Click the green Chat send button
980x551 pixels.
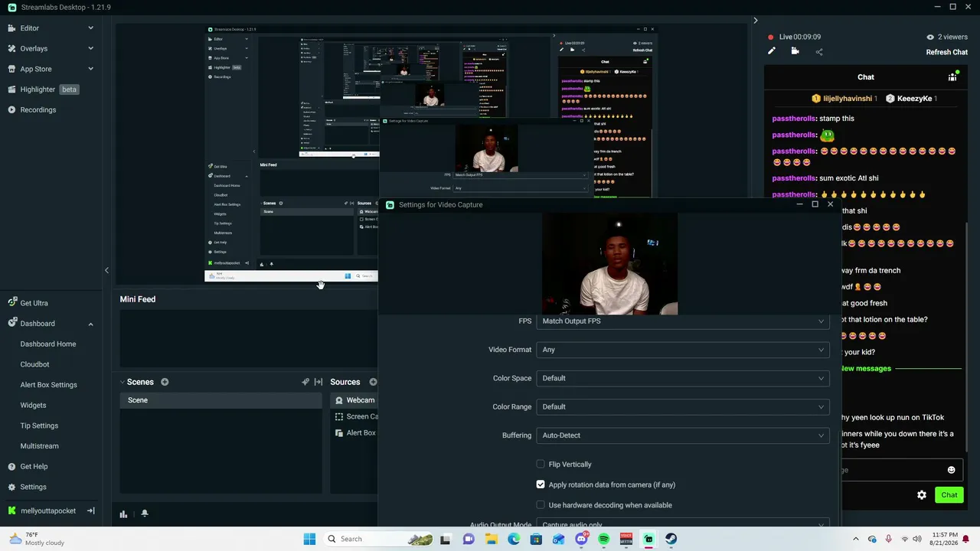click(949, 495)
